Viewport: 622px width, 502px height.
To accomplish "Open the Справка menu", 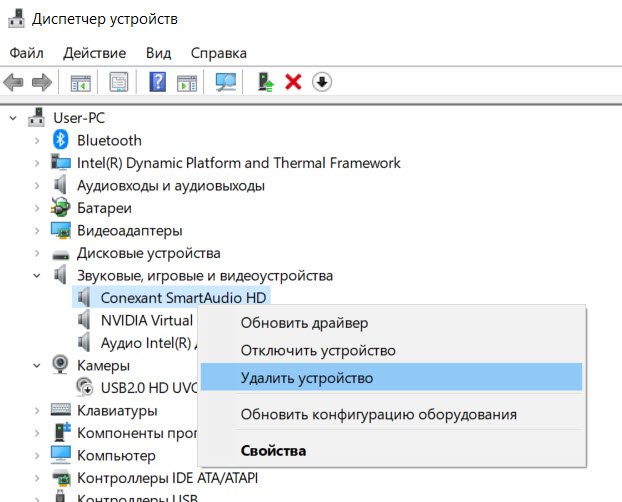I will pyautogui.click(x=219, y=54).
